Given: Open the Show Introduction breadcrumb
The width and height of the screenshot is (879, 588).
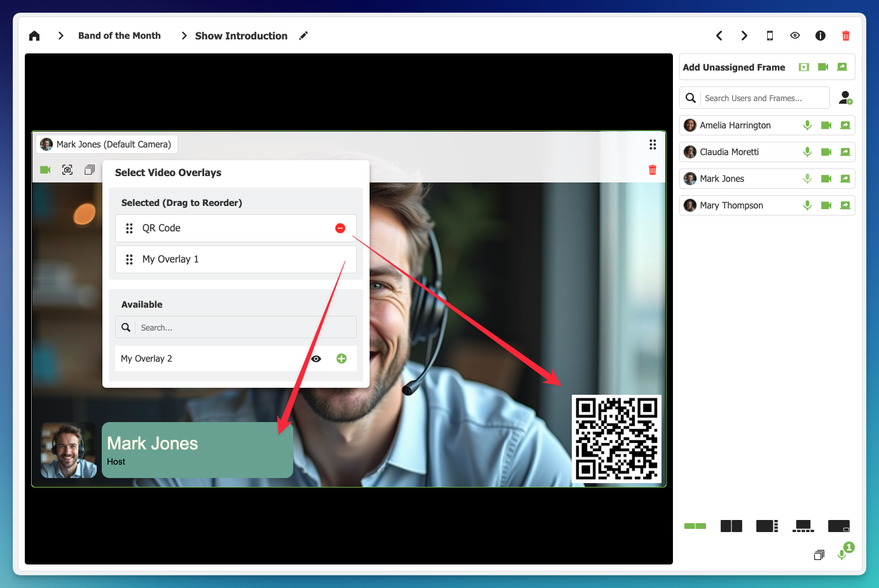Looking at the screenshot, I should click(241, 36).
